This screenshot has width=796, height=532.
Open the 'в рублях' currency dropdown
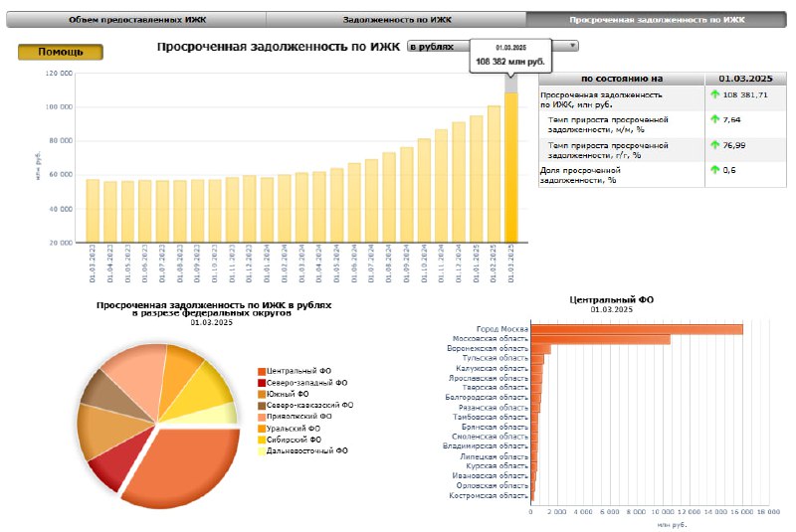[493, 46]
